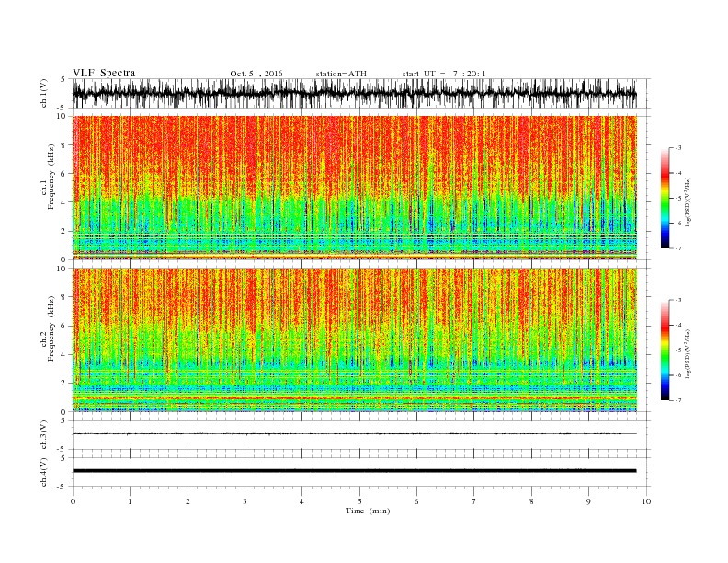Click the ch.2 spectrogram panel
The width and height of the screenshot is (728, 563).
(354, 340)
